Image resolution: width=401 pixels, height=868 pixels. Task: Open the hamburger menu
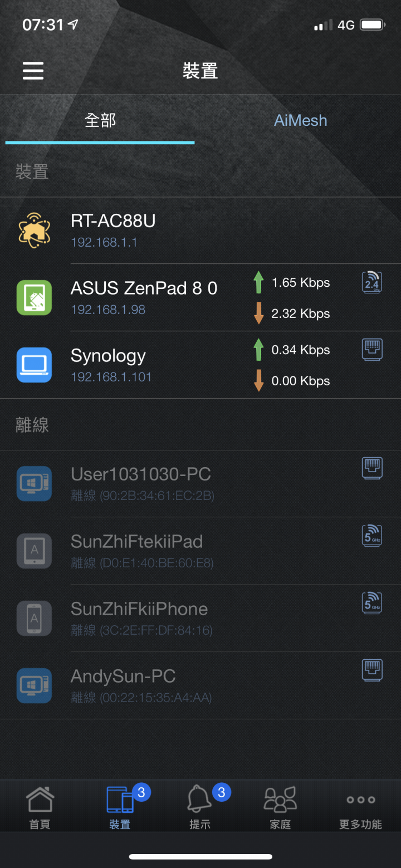coord(33,71)
